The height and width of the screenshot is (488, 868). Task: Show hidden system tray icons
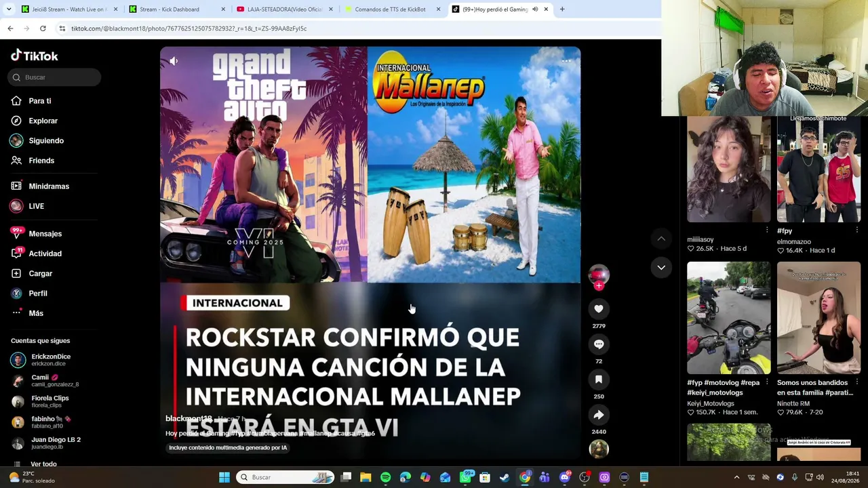click(x=737, y=477)
